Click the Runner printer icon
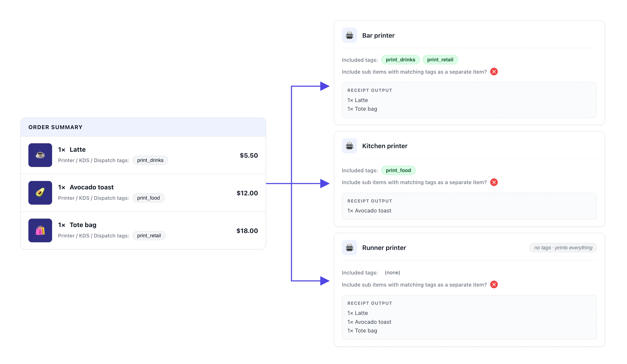 (x=349, y=248)
